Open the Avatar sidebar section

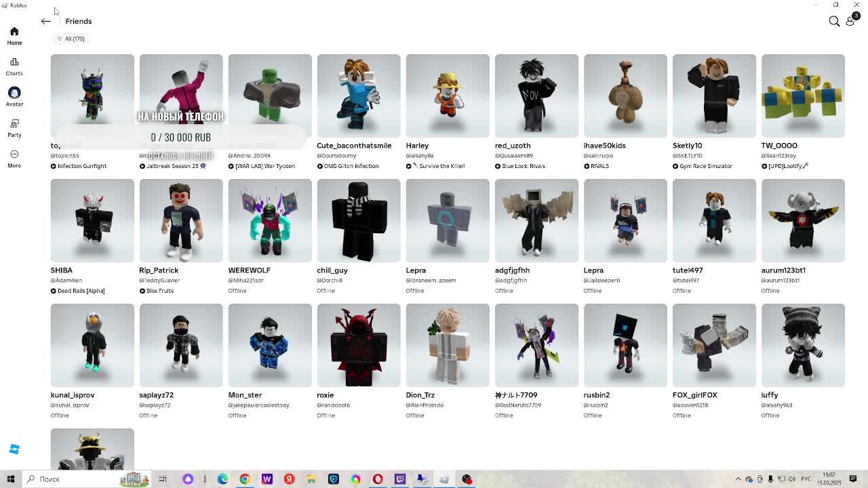point(14,97)
